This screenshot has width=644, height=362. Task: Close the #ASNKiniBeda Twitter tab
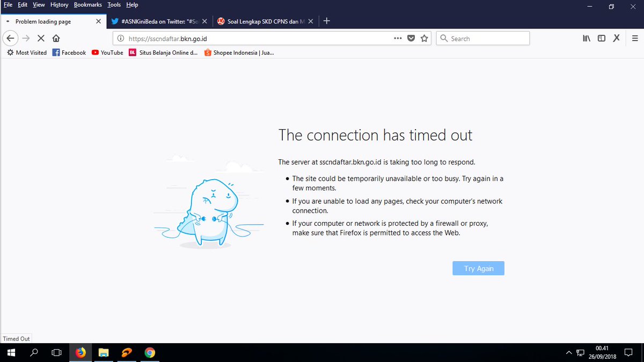tap(204, 21)
